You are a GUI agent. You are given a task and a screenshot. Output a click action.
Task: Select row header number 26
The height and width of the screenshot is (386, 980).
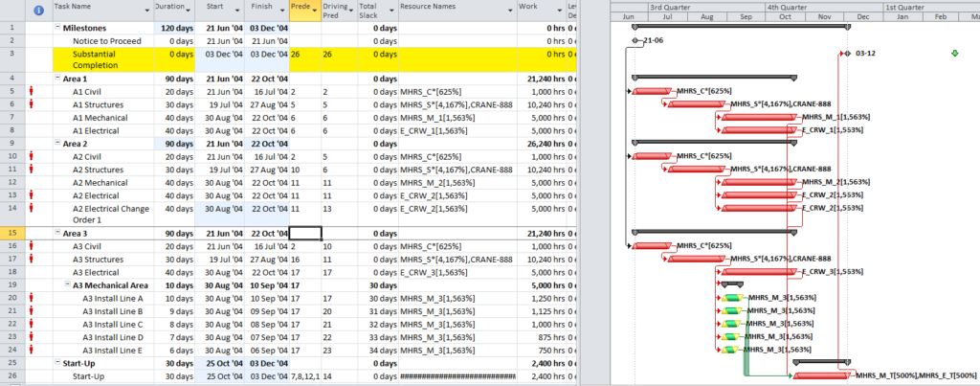coord(12,376)
